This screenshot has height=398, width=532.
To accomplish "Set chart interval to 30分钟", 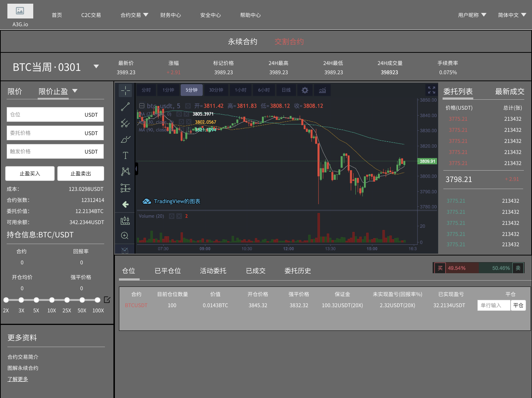I will click(x=216, y=90).
